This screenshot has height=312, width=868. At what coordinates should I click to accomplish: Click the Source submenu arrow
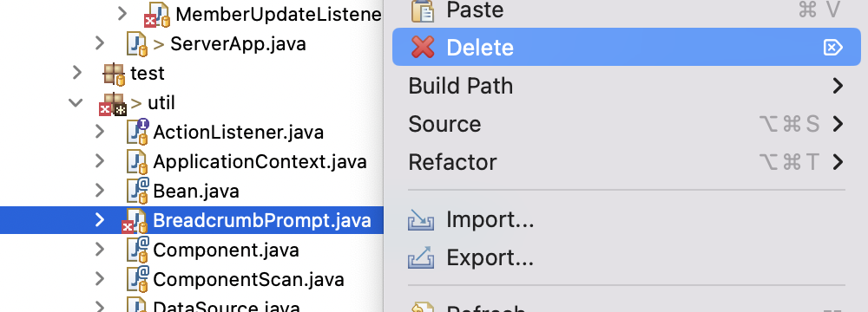coord(838,124)
